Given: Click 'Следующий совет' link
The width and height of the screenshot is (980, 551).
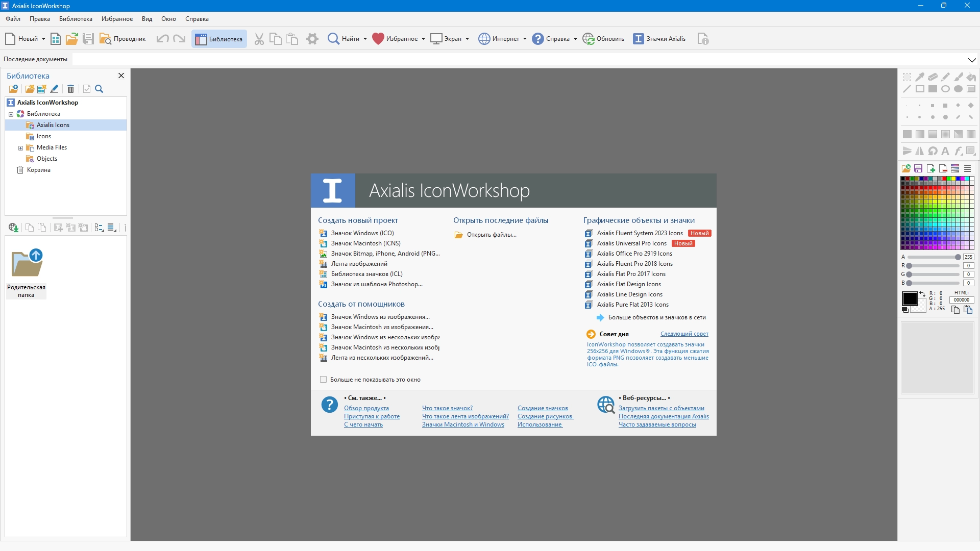Looking at the screenshot, I should 684,334.
